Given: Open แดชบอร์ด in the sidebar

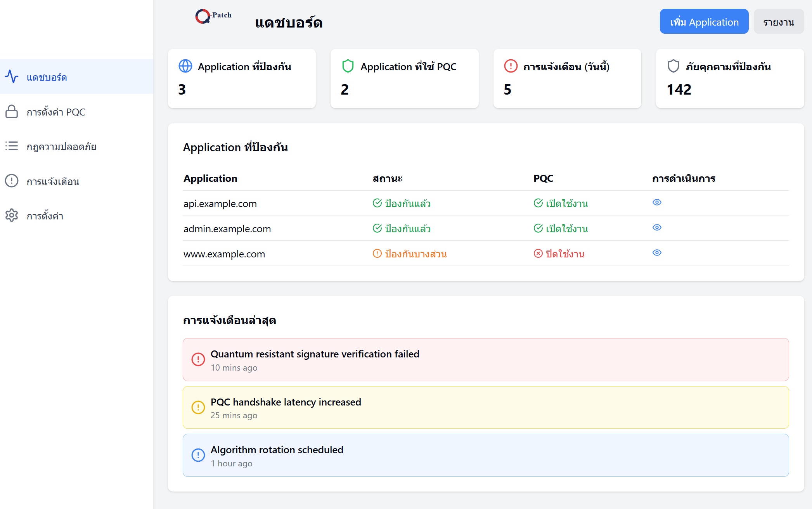Looking at the screenshot, I should 47,77.
